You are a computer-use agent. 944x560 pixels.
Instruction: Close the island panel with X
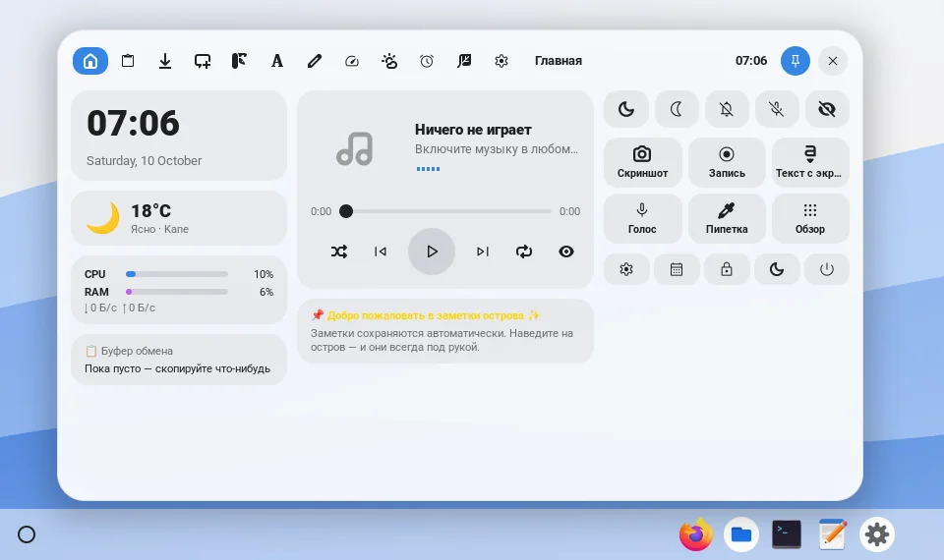tap(833, 61)
